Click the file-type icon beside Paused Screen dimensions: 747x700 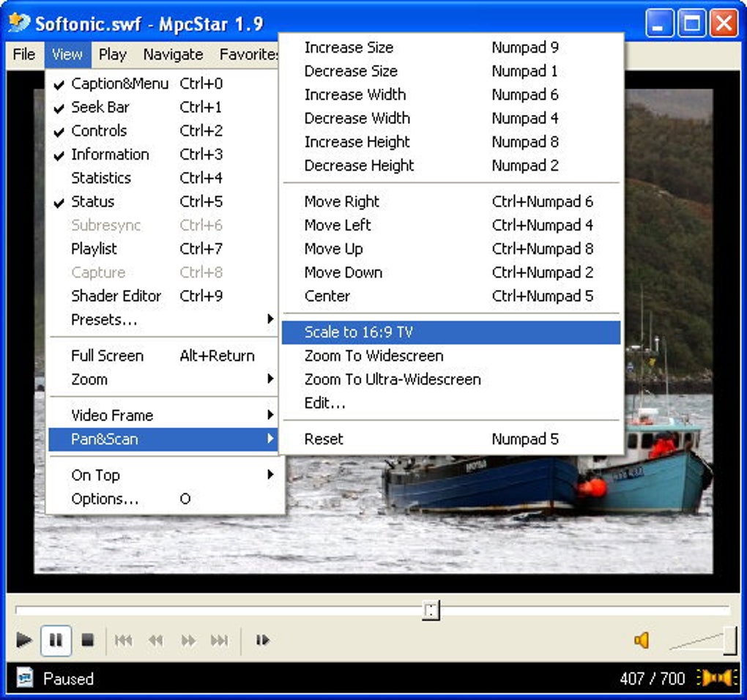[25, 677]
